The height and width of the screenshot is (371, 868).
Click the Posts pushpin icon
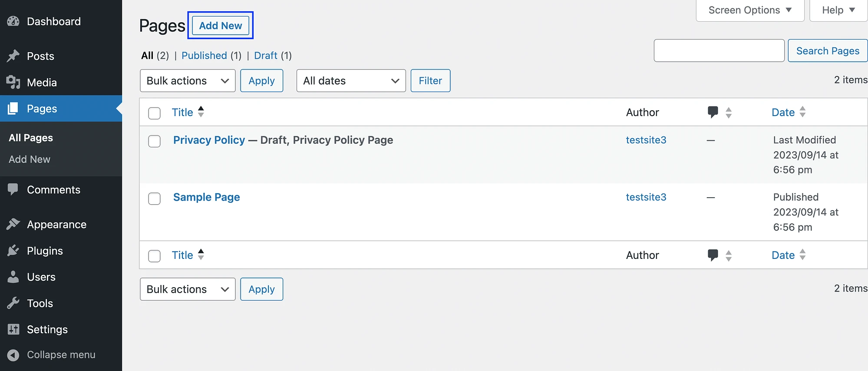click(13, 56)
